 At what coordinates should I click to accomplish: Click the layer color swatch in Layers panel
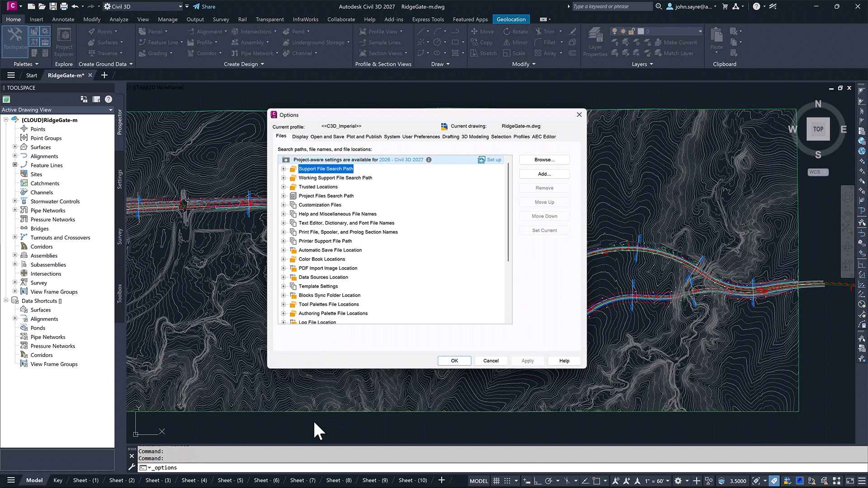pyautogui.click(x=641, y=32)
